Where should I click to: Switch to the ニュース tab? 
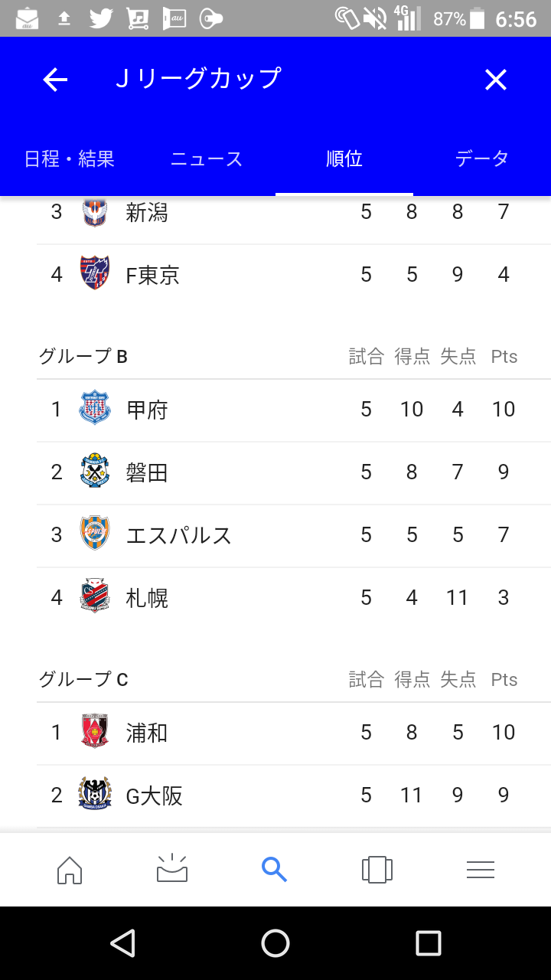(207, 159)
